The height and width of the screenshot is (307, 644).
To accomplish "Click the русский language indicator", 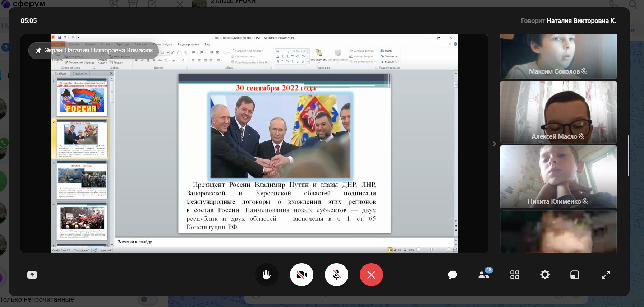I will click(x=106, y=250).
